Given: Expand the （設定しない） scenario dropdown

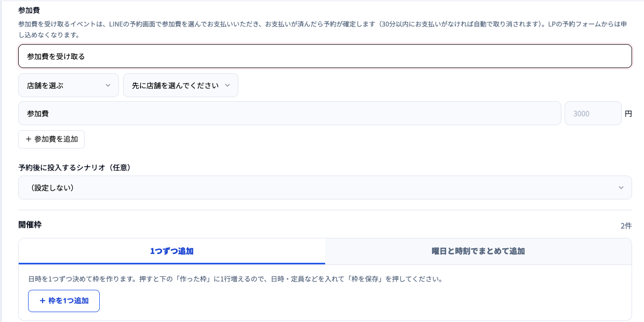Looking at the screenshot, I should 325,187.
